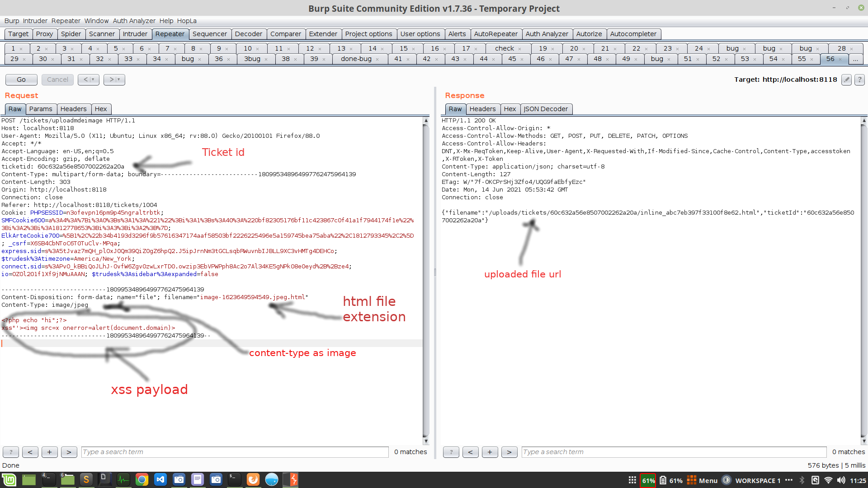Switch request view to Params tab
This screenshot has height=488, width=868.
[41, 109]
